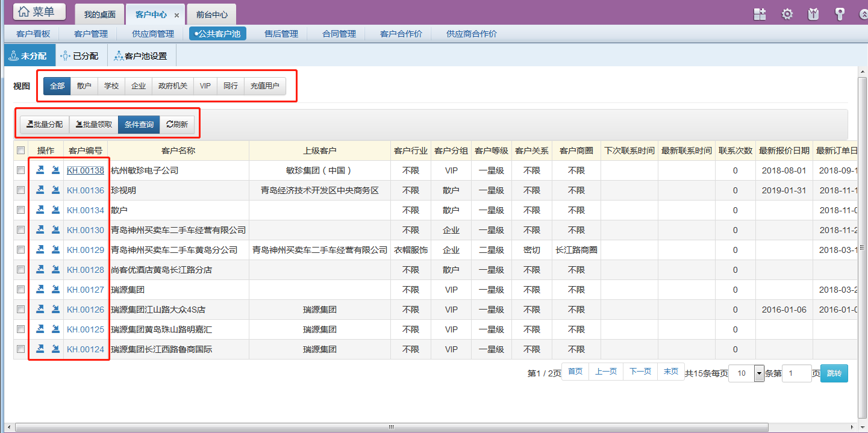Click the key password icon in header
The image size is (868, 433).
click(840, 14)
